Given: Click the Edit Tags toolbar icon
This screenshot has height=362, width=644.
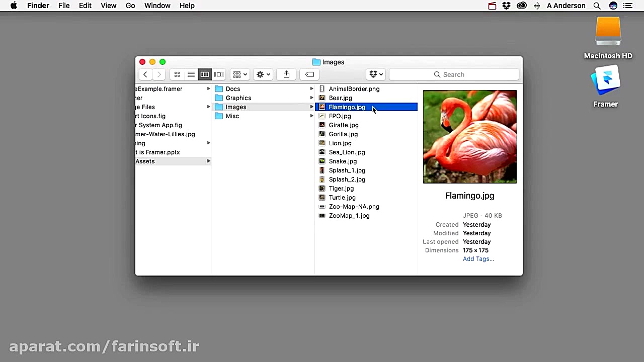Looking at the screenshot, I should click(x=310, y=74).
